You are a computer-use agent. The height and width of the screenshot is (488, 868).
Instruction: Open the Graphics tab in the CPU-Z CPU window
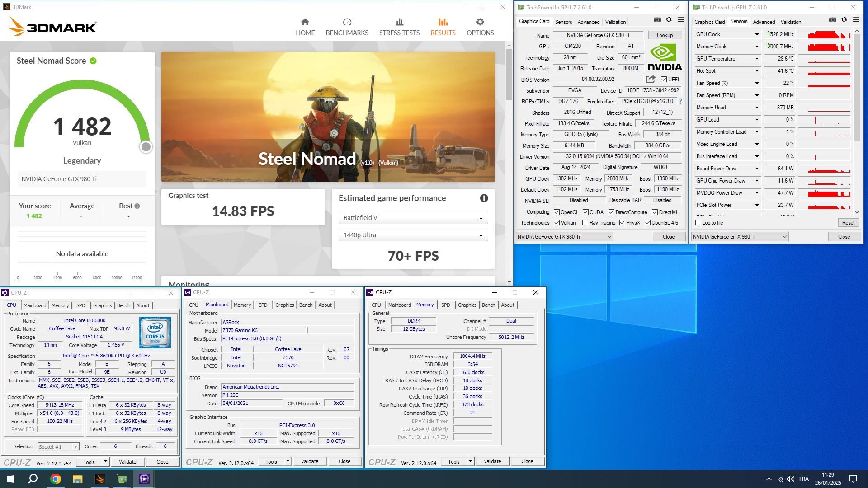[x=102, y=305]
